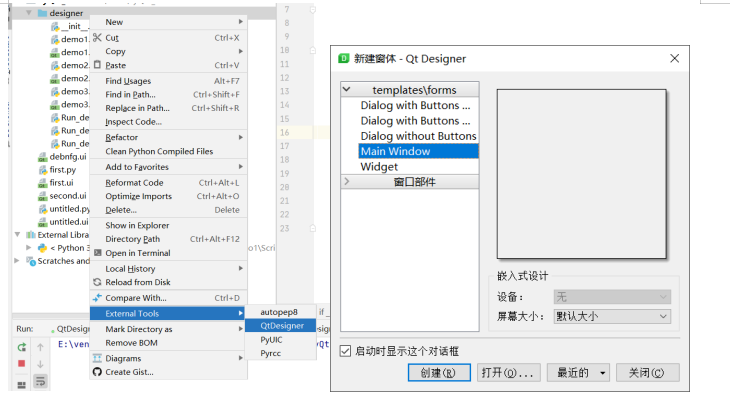
Task: Select Pyrcc in External Tools submenu
Action: coord(281,353)
